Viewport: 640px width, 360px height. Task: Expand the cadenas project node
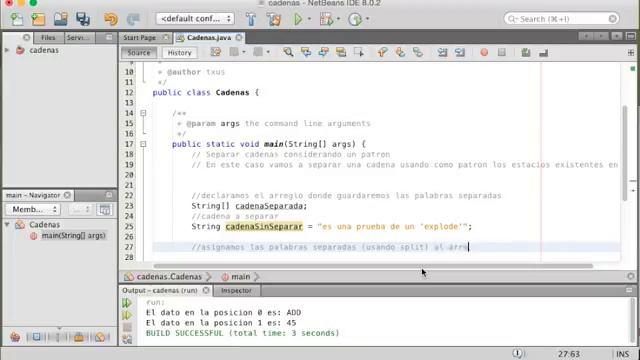pyautogui.click(x=7, y=50)
